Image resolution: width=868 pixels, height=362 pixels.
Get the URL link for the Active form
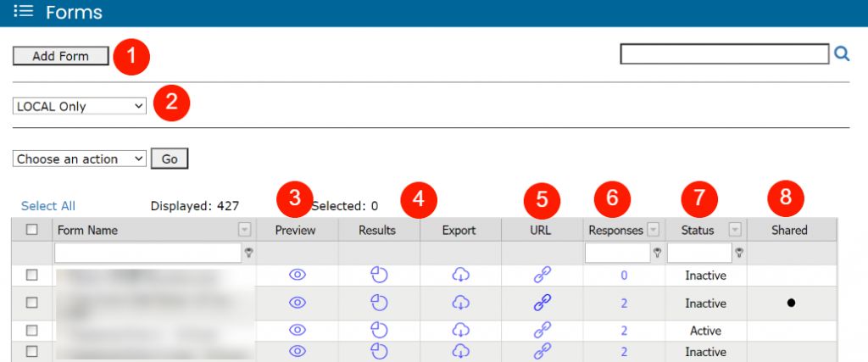542,331
